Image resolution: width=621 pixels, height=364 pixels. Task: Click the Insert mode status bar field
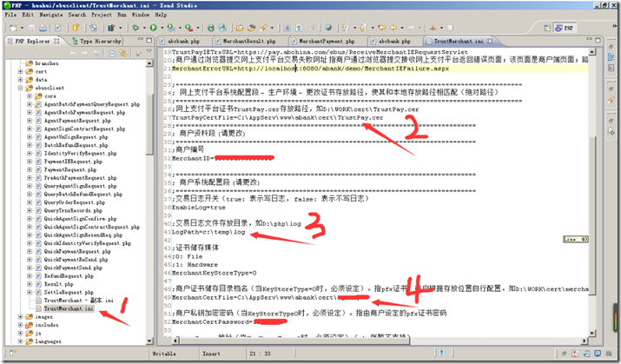[x=212, y=354]
